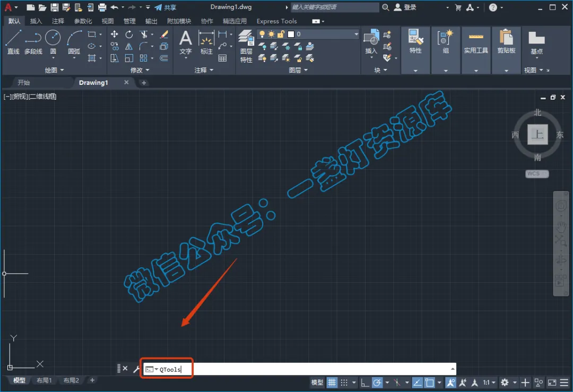Choose the Hatch fill tool
The width and height of the screenshot is (573, 392).
pyautogui.click(x=92, y=58)
